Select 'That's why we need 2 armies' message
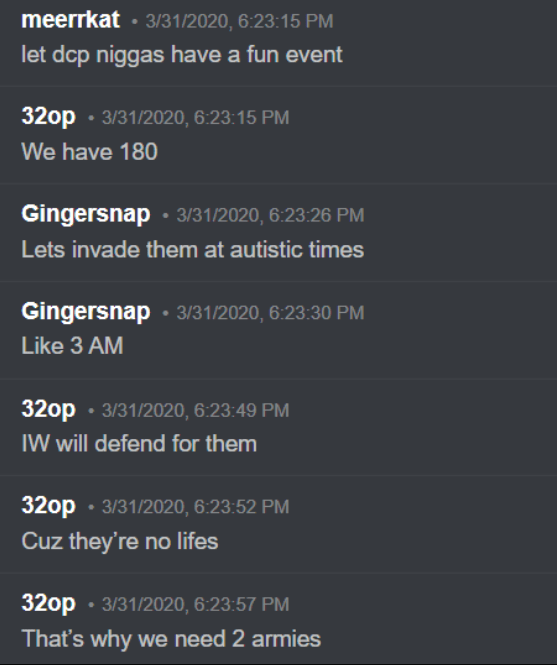Viewport: 557px width, 665px height. (x=171, y=639)
